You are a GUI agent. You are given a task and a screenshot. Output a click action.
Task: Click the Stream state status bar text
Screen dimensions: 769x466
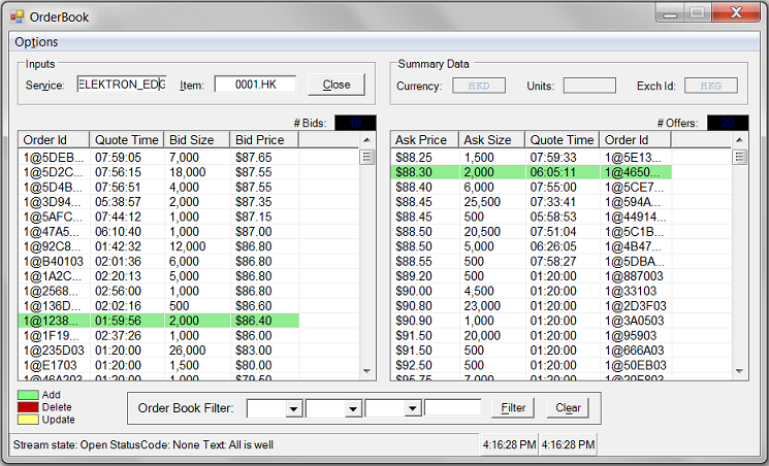point(143,445)
